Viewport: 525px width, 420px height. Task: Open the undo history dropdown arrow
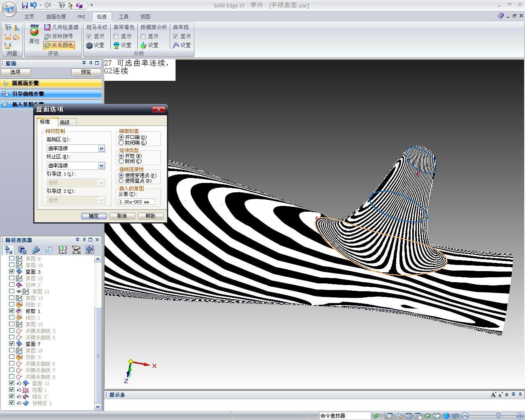[40, 5]
